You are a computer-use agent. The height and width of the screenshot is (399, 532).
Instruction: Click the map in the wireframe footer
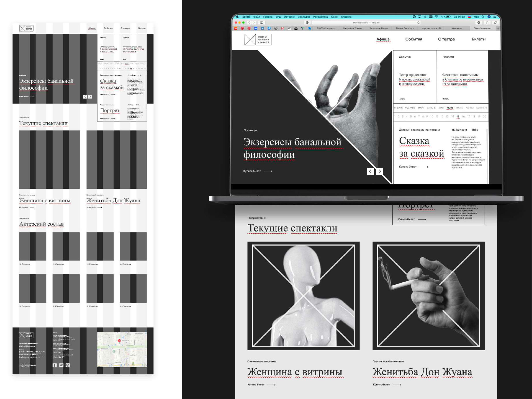click(x=122, y=349)
